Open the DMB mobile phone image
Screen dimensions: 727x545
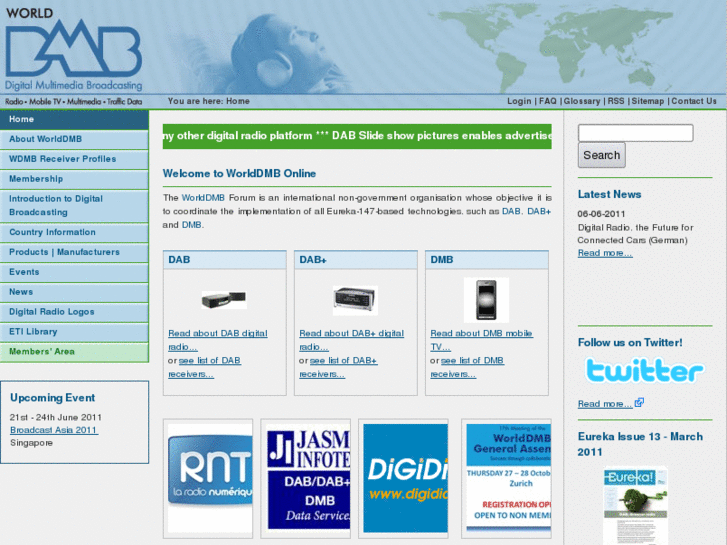click(486, 300)
